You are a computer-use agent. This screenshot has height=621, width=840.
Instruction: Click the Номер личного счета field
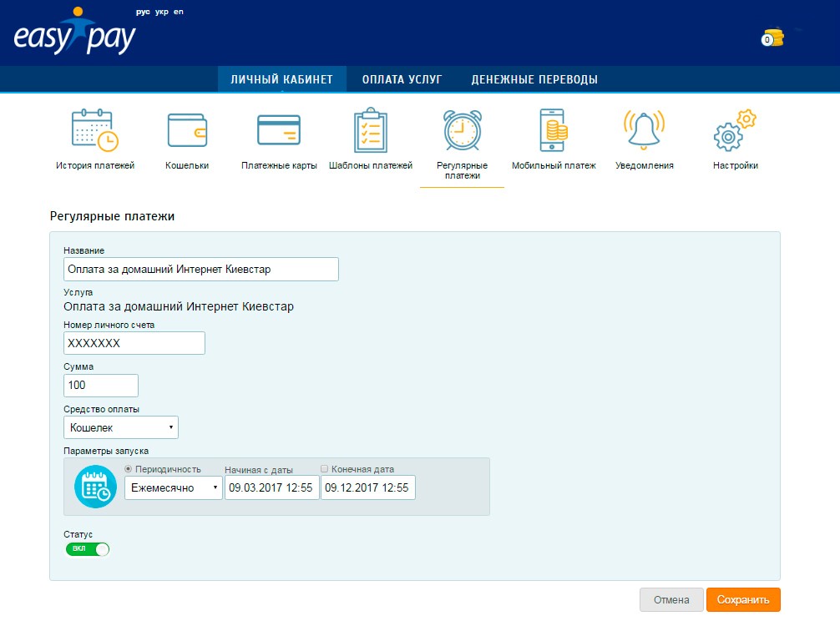134,343
